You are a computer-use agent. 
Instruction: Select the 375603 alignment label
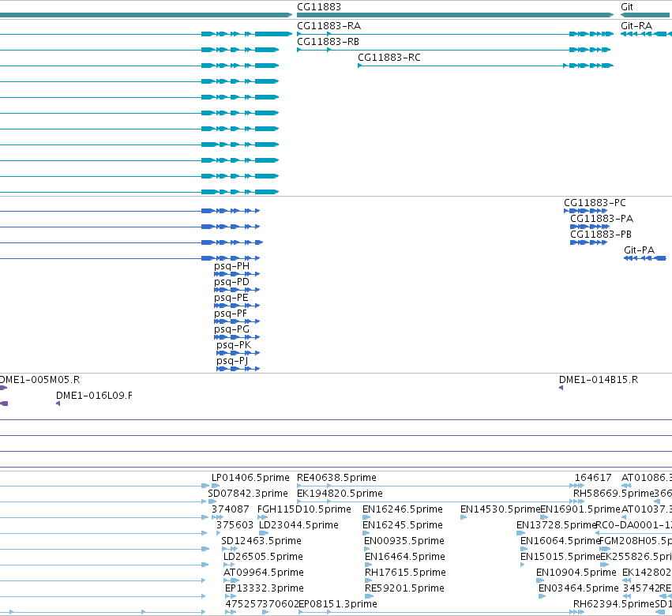pos(235,525)
